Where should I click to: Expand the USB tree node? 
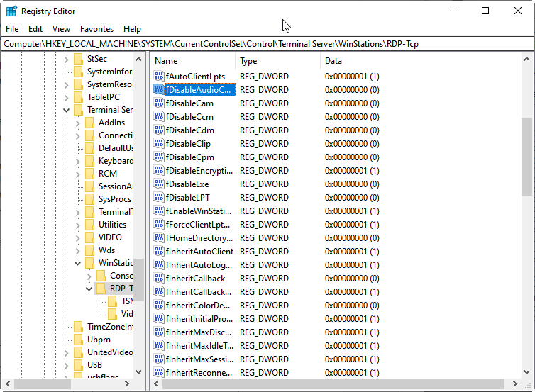tap(66, 366)
